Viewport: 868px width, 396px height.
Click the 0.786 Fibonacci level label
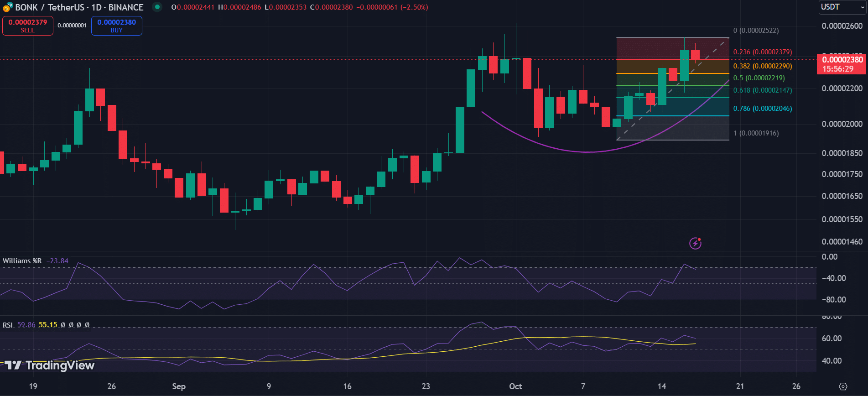(763, 109)
